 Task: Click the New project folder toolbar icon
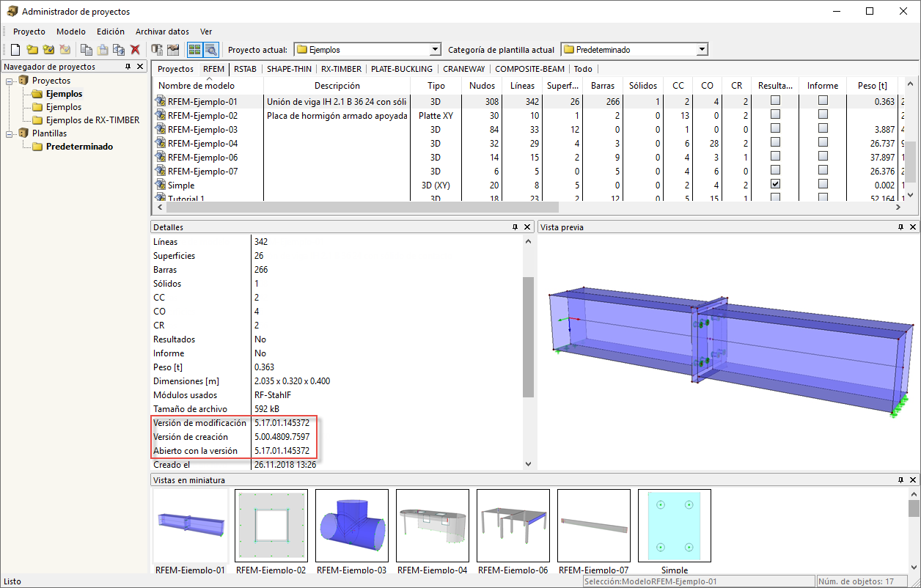[32, 50]
